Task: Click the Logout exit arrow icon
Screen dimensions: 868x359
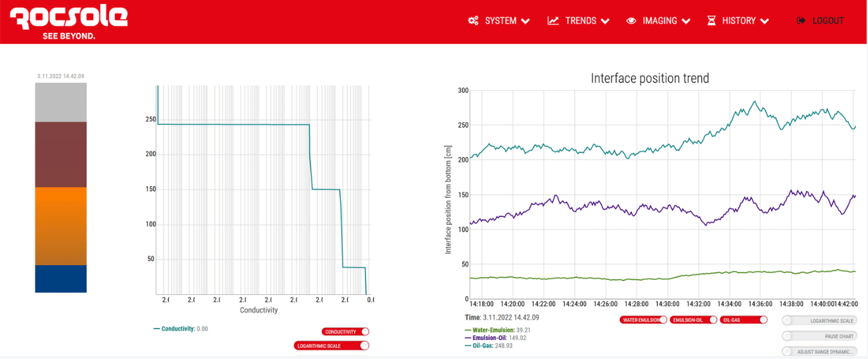Action: (801, 21)
